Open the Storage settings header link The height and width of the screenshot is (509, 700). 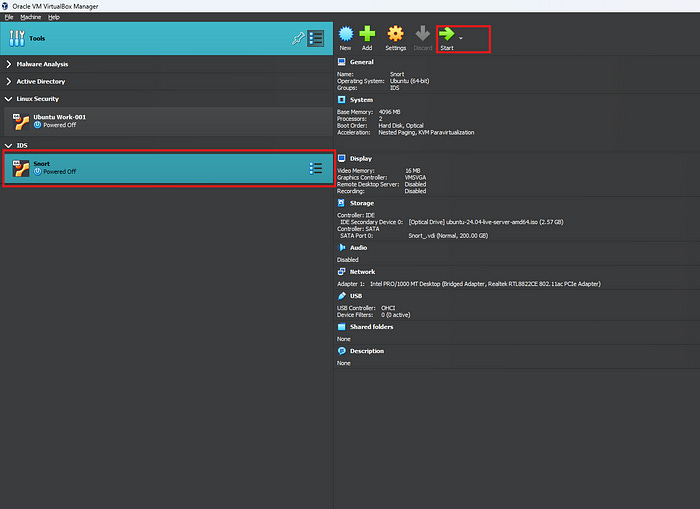tap(362, 203)
